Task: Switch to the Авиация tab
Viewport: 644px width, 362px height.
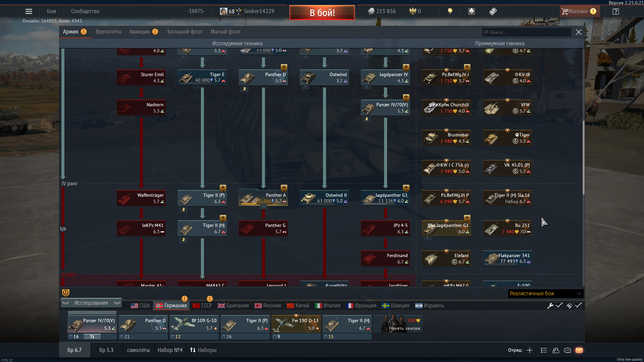Action: (x=144, y=32)
